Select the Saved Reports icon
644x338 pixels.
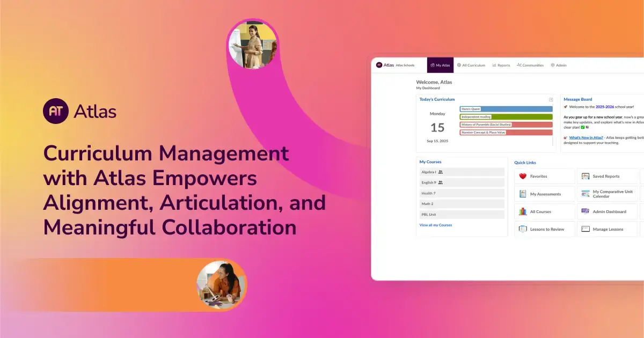coord(585,176)
